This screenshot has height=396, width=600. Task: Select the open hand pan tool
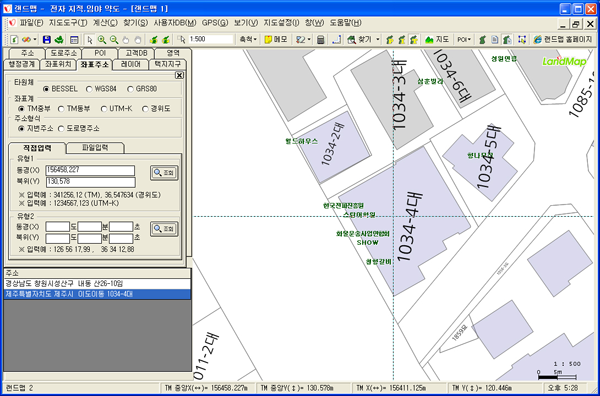pos(126,39)
